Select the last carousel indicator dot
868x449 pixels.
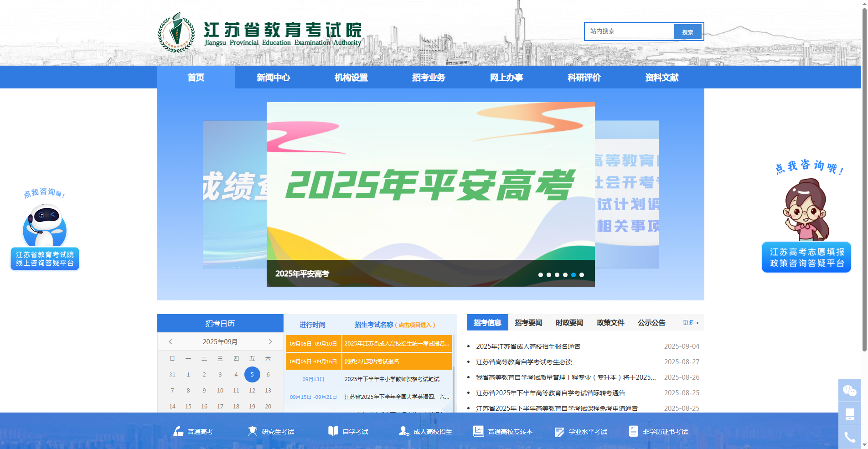(581, 275)
